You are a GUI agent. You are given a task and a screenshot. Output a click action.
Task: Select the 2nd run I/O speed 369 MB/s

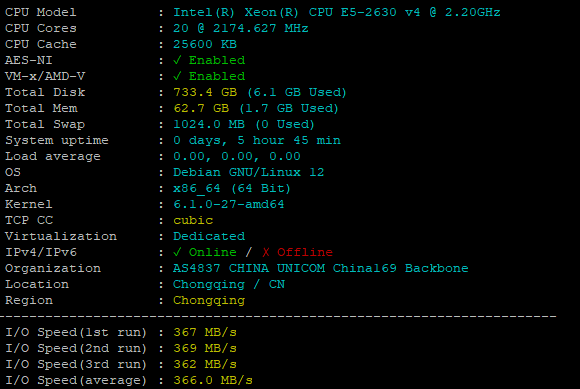[205, 348]
